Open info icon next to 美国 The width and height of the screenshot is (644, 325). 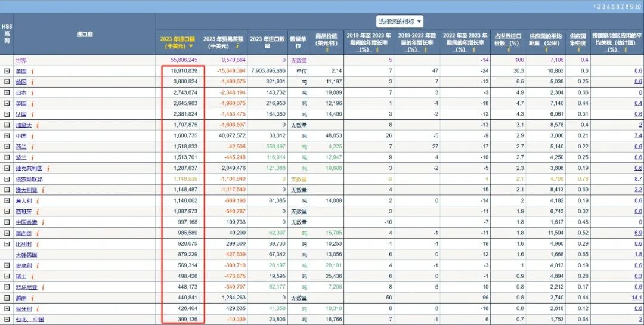[x=32, y=71]
